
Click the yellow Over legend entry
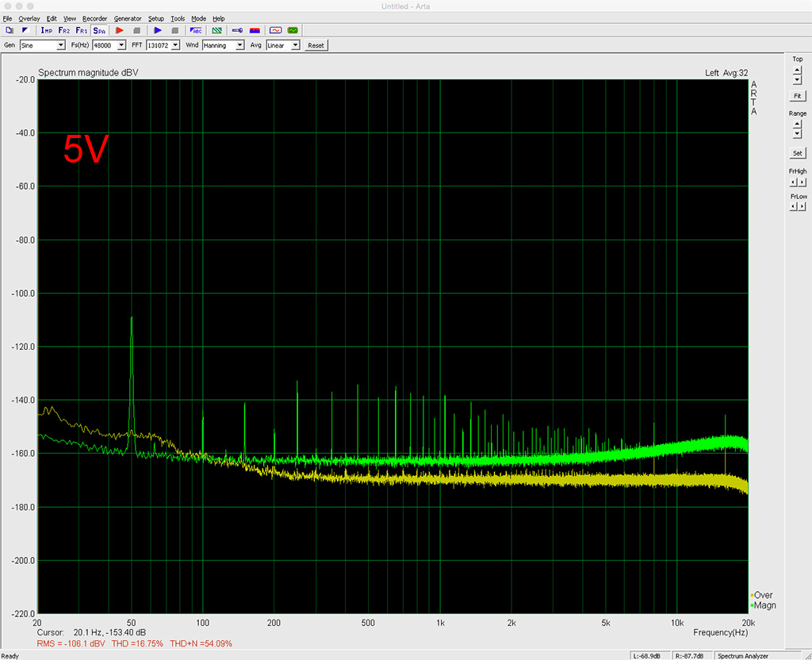point(761,595)
